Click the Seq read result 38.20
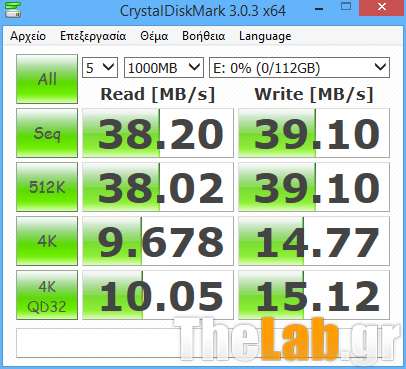Viewport: 406px width, 369px height. coord(158,133)
